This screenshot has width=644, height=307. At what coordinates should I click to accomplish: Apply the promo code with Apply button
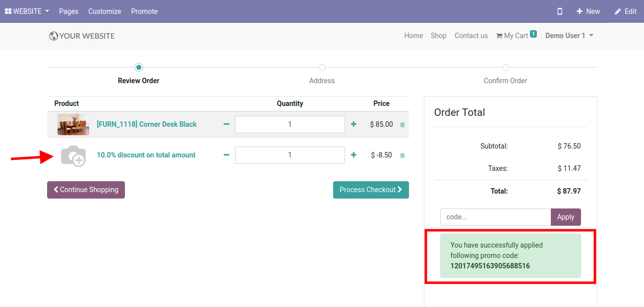click(x=565, y=217)
